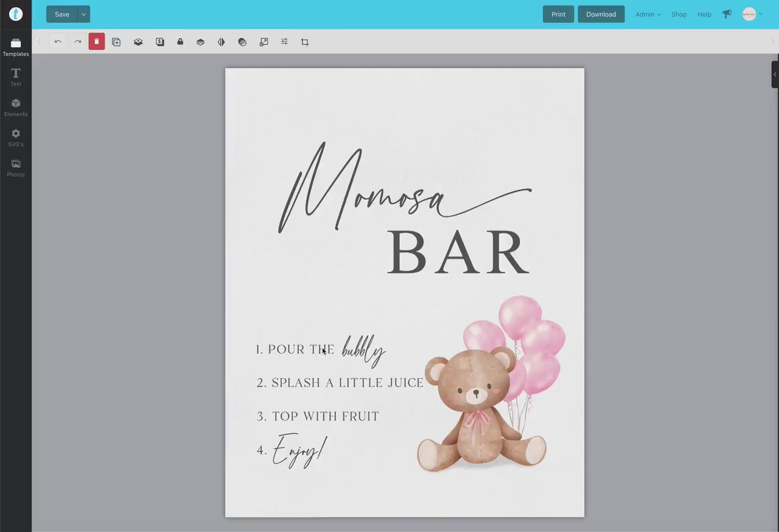Expand the avatar account dropdown chevron

[x=761, y=15]
